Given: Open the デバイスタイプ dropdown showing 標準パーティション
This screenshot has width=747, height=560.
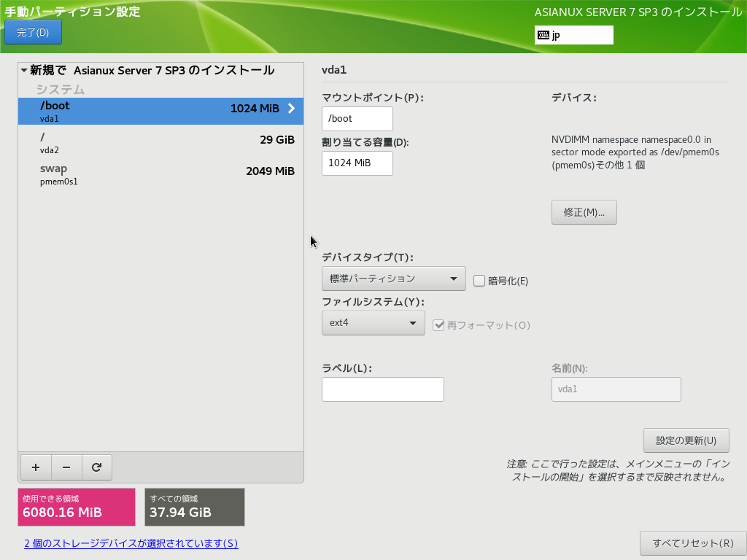Looking at the screenshot, I should [x=393, y=279].
